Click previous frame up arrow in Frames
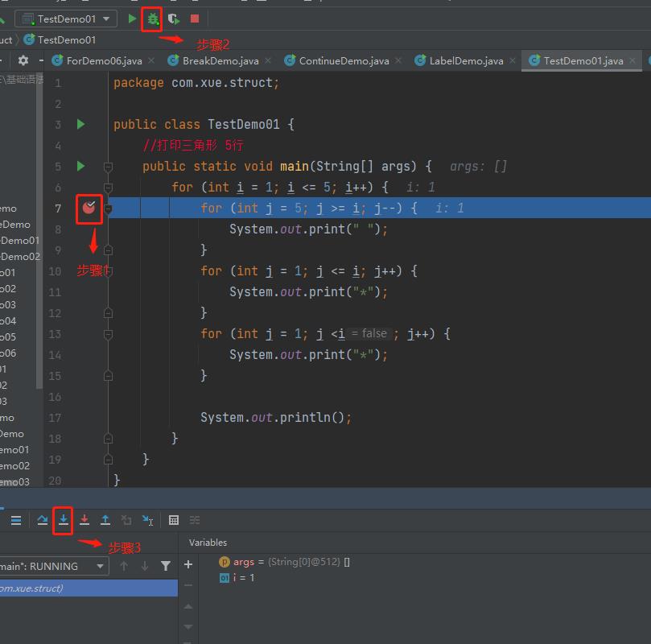Image resolution: width=651 pixels, height=644 pixels. pos(124,566)
